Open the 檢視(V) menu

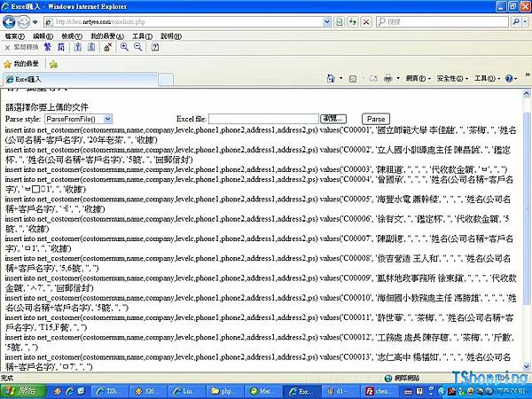[x=72, y=36]
